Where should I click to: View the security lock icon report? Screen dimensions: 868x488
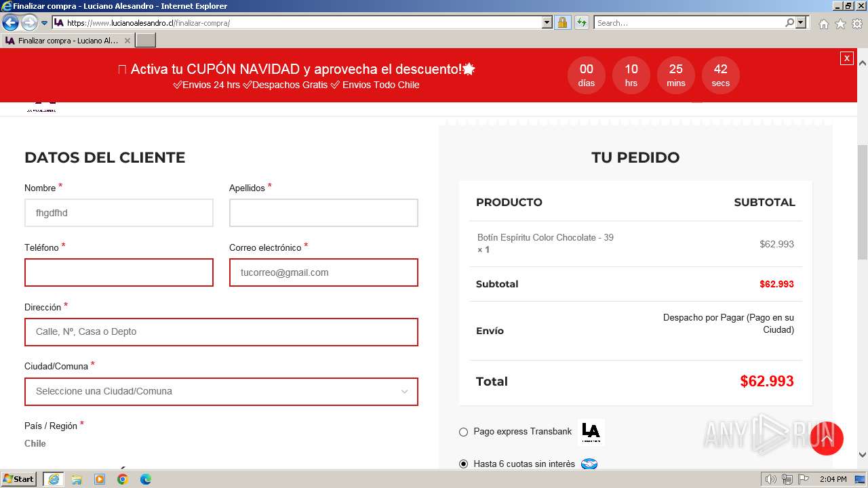point(562,22)
